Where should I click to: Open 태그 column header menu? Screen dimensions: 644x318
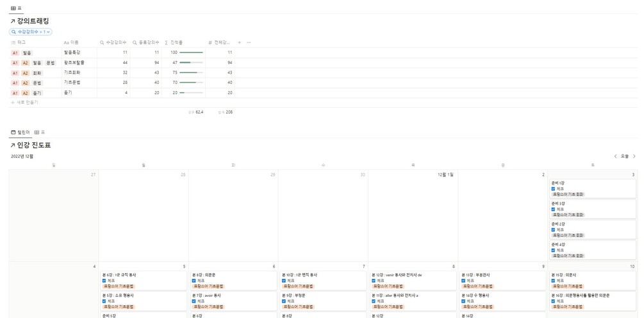tap(35, 42)
